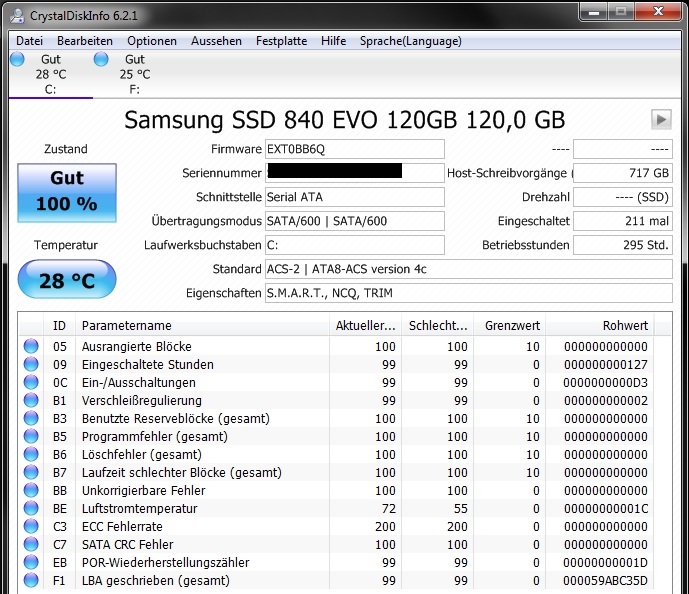Click status orb of Benutzte Reserveblöcke row

coord(31,418)
